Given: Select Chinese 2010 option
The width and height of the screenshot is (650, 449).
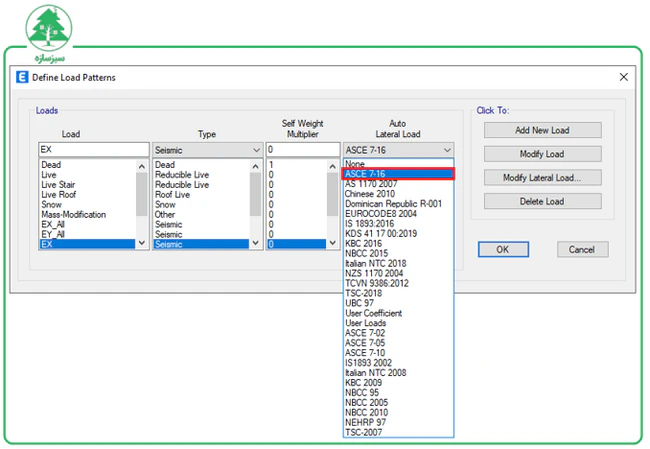Looking at the screenshot, I should (x=398, y=194).
